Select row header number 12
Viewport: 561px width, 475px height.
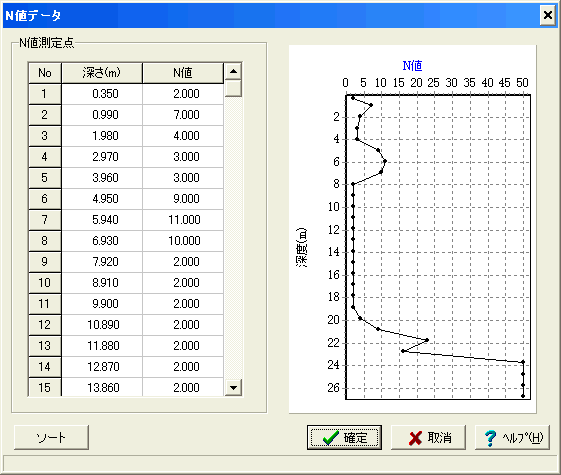pos(45,325)
